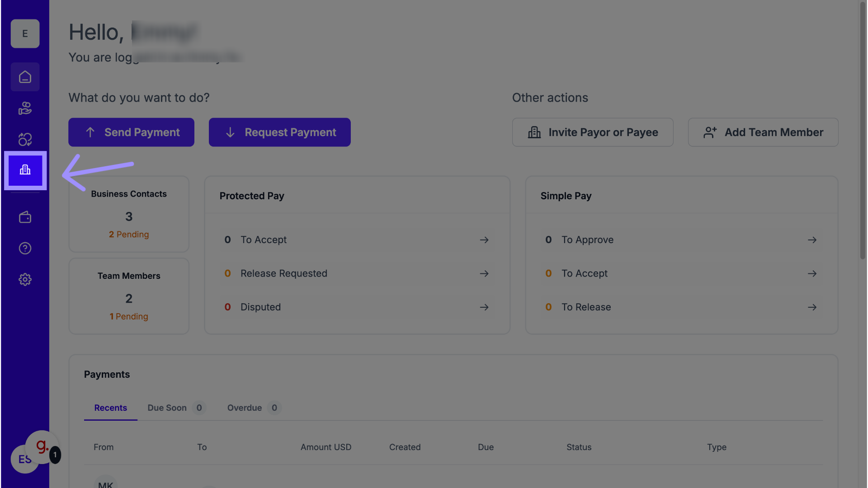
Task: Open Business Contacts building sidebar icon
Action: [25, 170]
